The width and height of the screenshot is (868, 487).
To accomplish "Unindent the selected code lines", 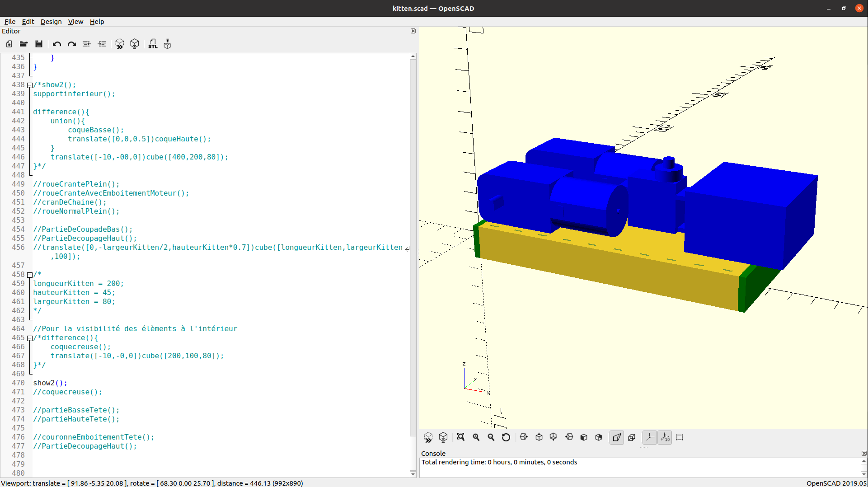I will (87, 44).
